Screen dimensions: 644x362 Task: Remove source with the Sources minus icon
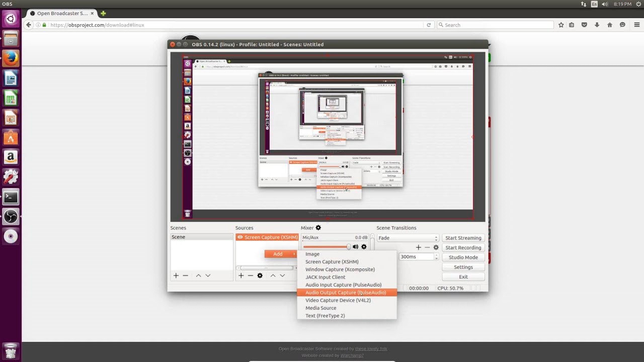click(x=250, y=276)
